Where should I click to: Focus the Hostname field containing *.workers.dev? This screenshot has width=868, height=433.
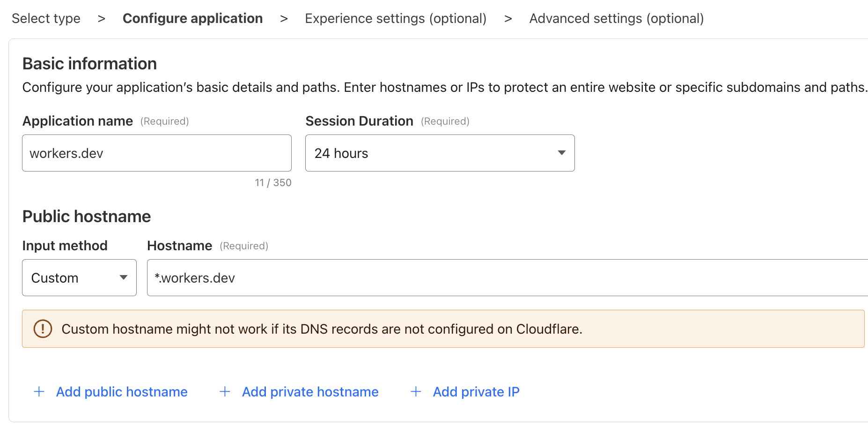tap(506, 278)
